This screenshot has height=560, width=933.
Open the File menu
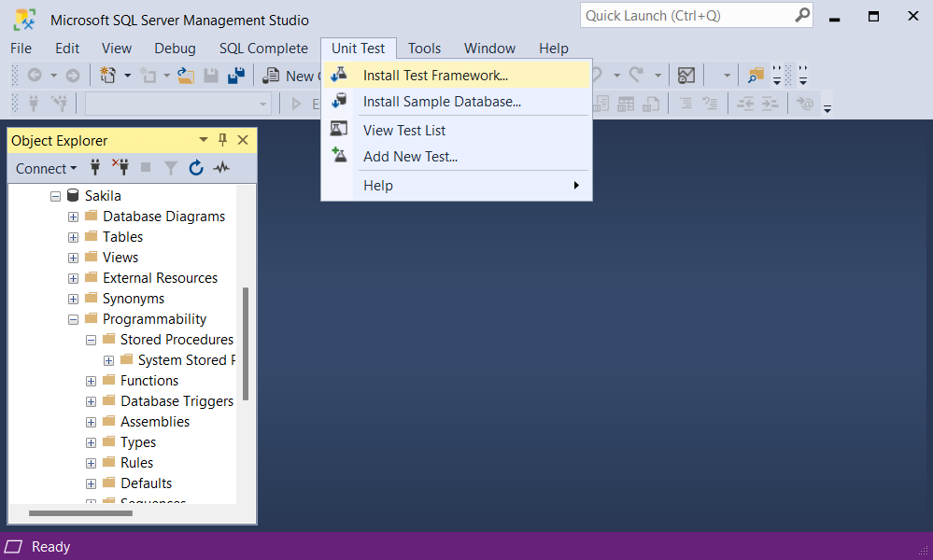click(21, 49)
